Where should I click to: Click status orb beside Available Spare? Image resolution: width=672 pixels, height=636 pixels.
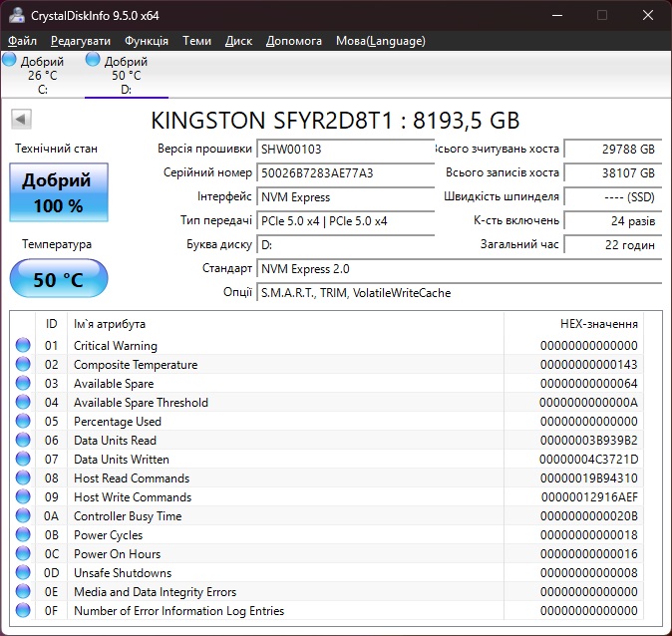click(x=23, y=384)
